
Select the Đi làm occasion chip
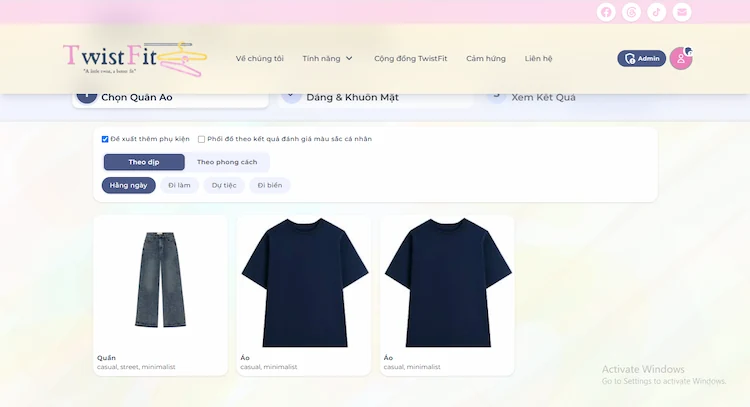pyautogui.click(x=179, y=185)
